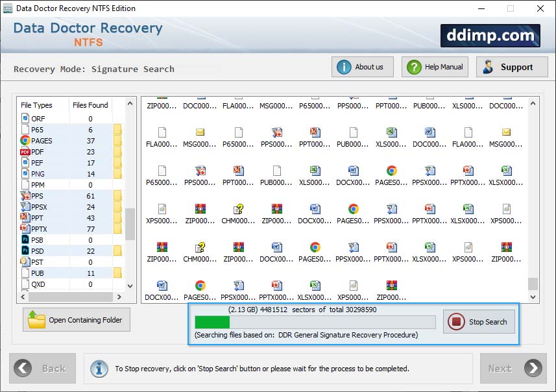Sort by the Files Found column header

pyautogui.click(x=90, y=105)
